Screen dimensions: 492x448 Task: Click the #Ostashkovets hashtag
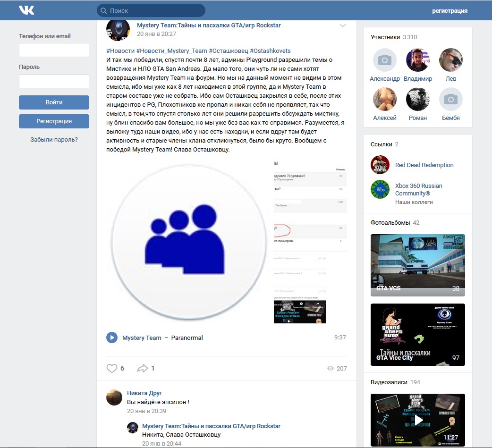coord(270,51)
